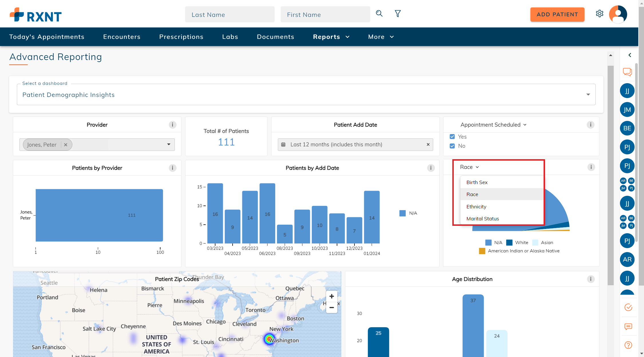
Task: Open the Provider dropdown arrow
Action: click(x=169, y=144)
